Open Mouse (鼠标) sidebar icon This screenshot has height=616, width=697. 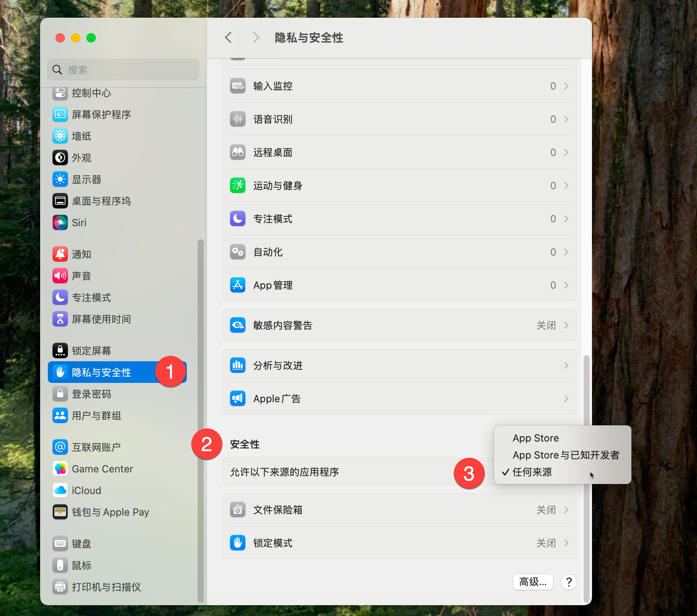60,565
